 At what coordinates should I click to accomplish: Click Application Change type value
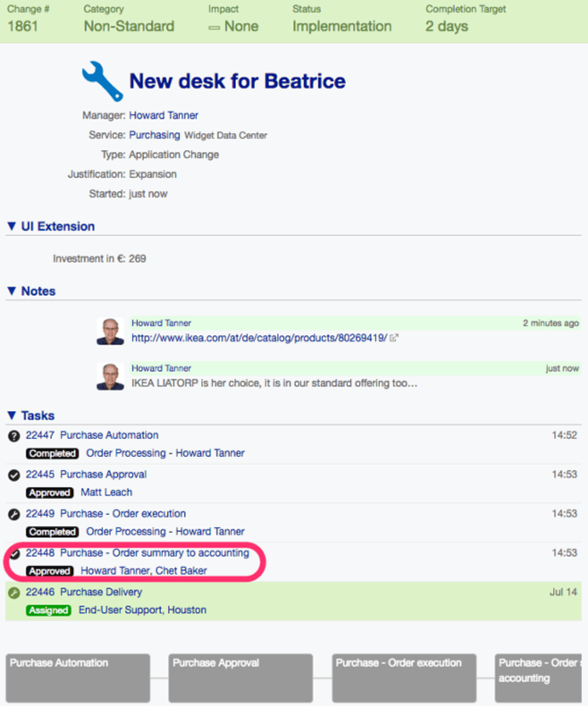pos(174,154)
